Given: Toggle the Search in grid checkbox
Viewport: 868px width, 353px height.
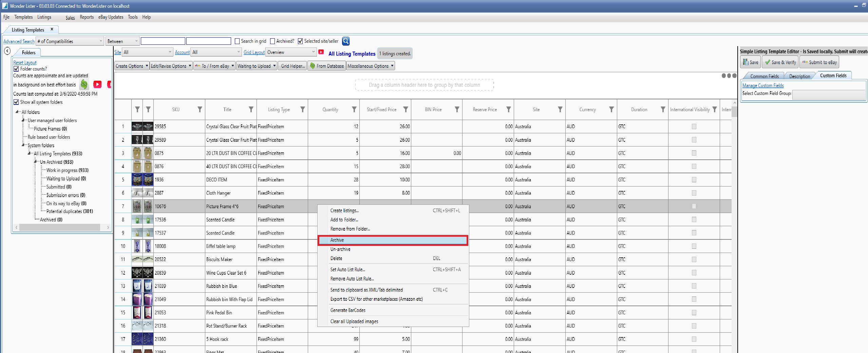Looking at the screenshot, I should coord(237,41).
